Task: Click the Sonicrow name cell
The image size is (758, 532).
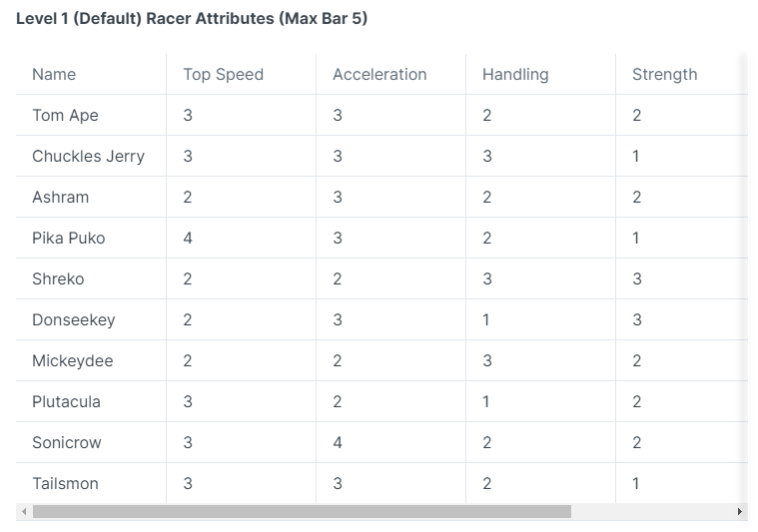Action: point(91,442)
